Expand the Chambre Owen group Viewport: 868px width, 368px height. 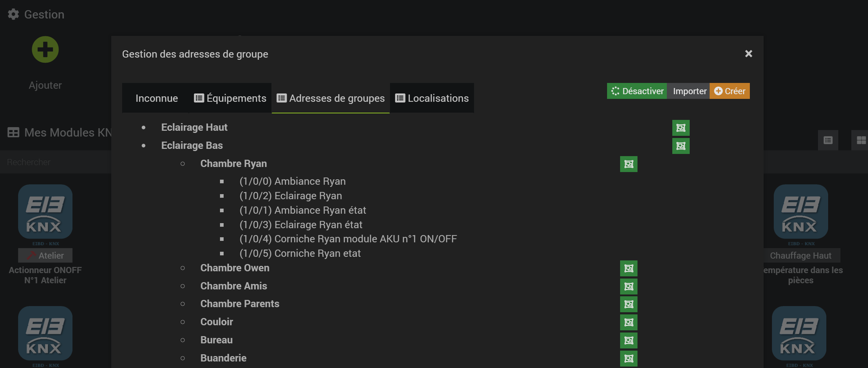click(234, 268)
